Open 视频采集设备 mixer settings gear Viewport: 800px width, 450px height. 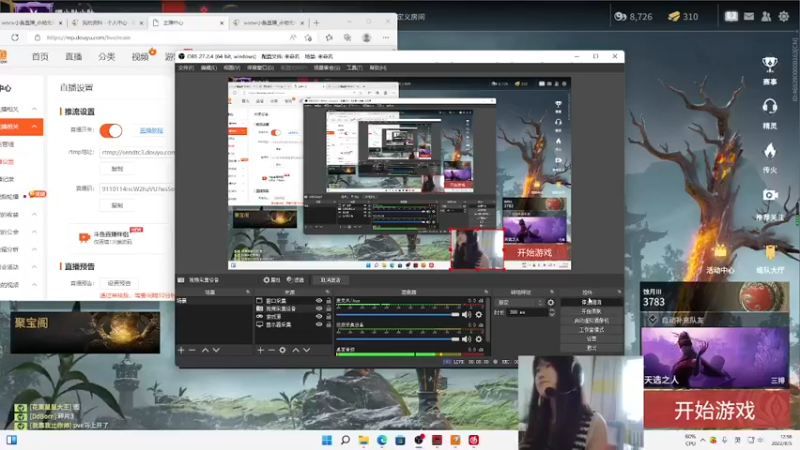coord(479,339)
